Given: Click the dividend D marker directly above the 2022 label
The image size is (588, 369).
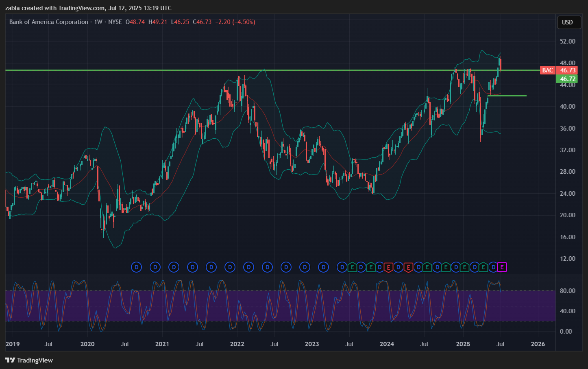Looking at the screenshot, I should [230, 267].
